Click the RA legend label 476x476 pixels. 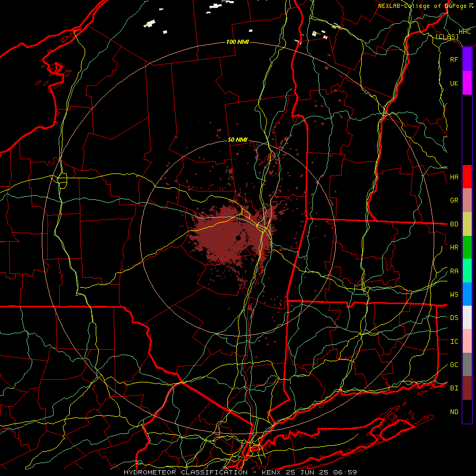click(454, 271)
